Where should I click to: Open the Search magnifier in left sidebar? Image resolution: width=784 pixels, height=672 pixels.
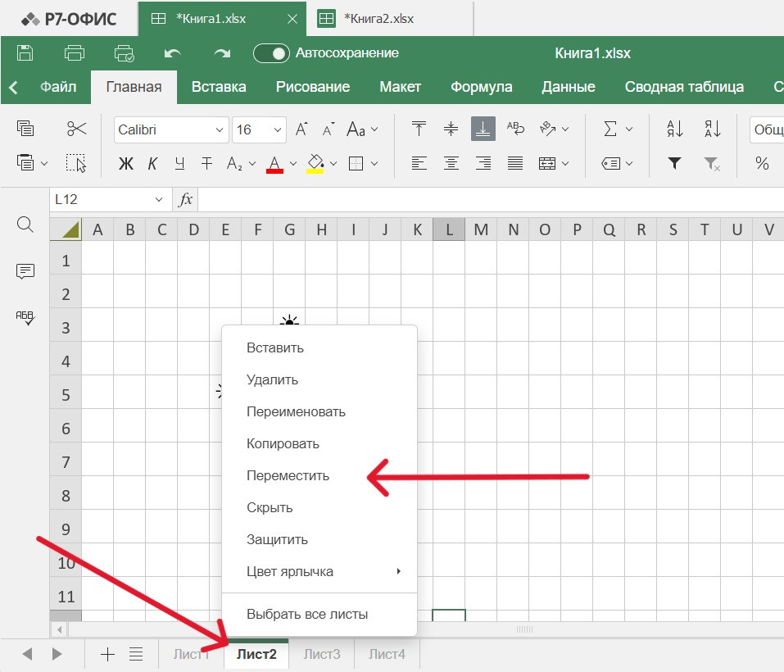pyautogui.click(x=25, y=225)
